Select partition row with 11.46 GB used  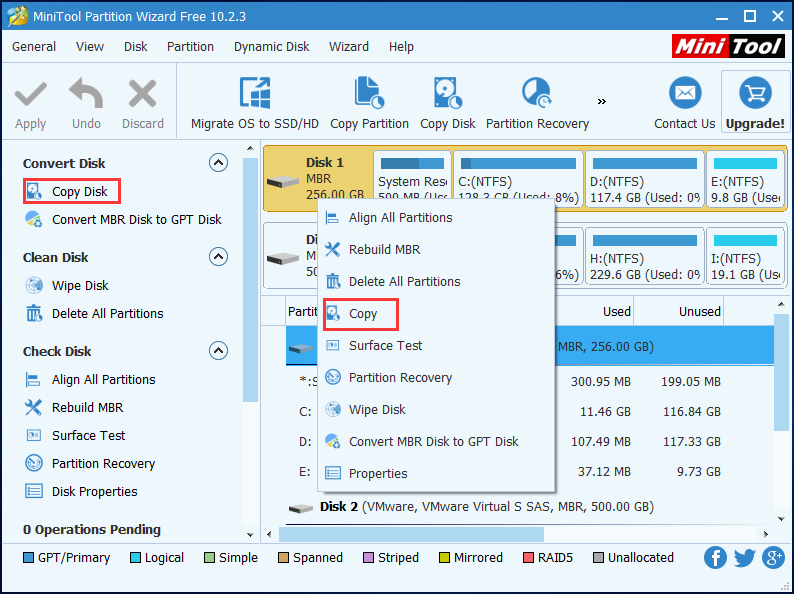530,412
